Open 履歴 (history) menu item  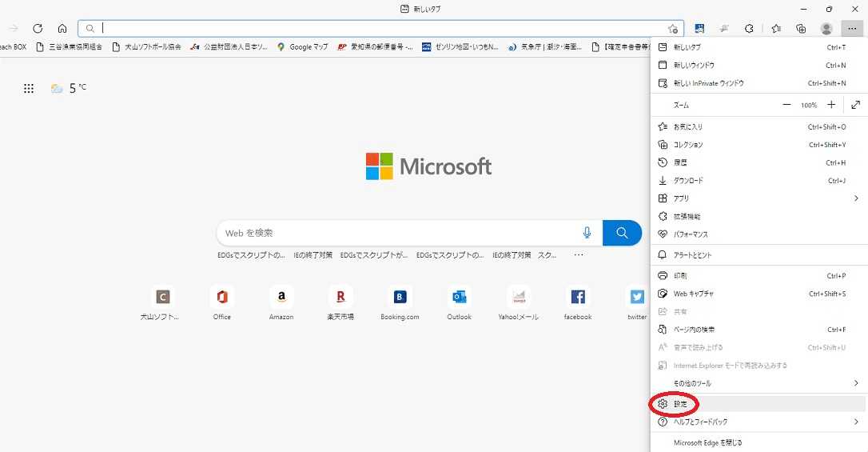(759, 162)
